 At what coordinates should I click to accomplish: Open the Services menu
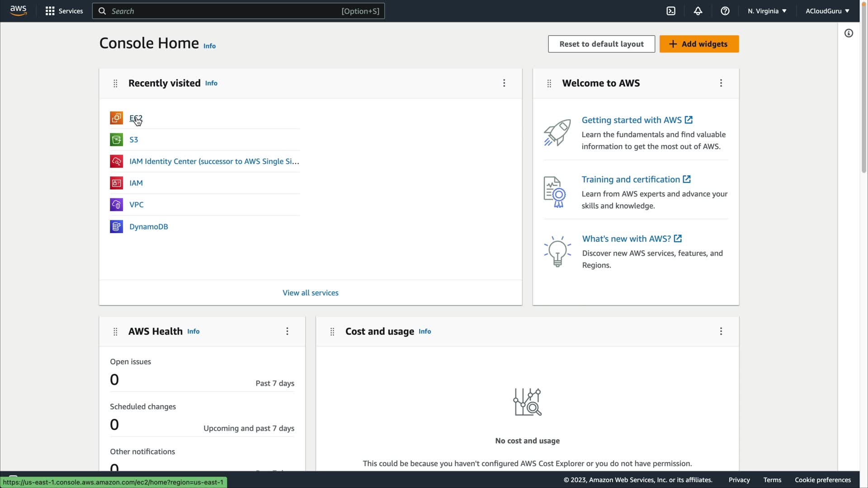[64, 11]
